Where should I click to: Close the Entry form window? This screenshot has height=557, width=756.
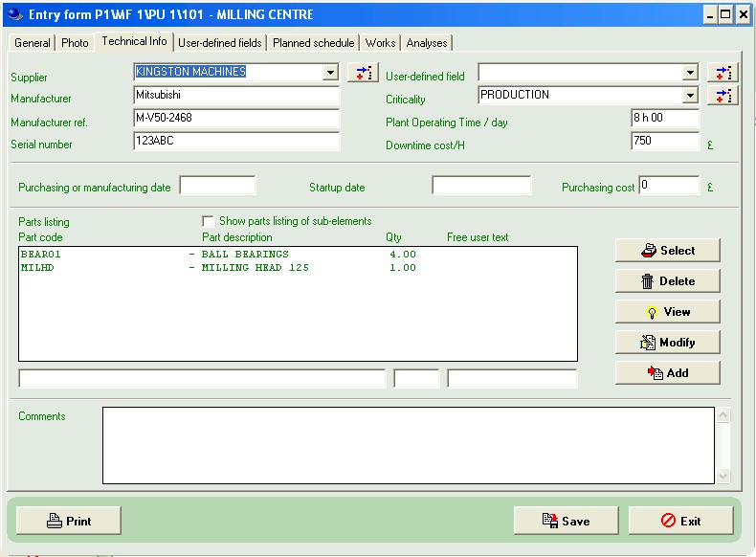744,15
